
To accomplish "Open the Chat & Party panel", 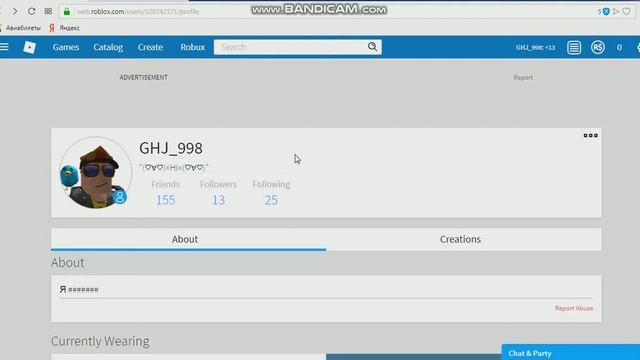I will 571,353.
